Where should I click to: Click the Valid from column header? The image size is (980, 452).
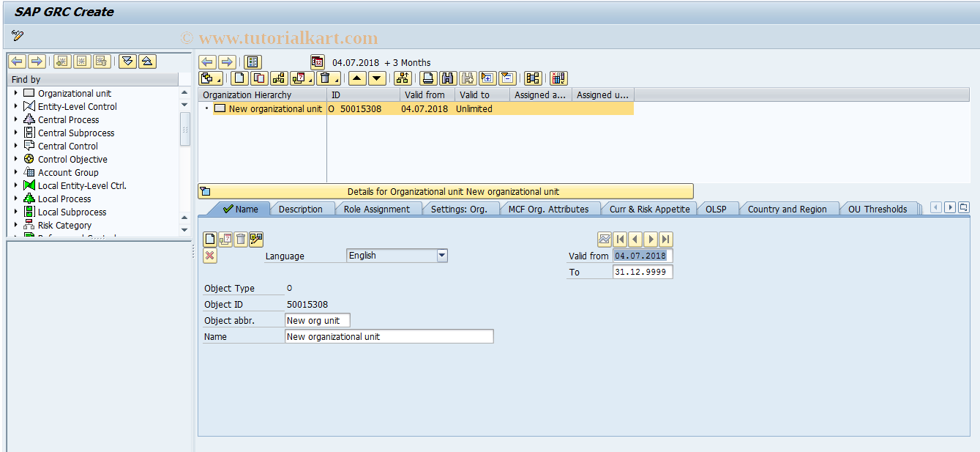point(427,95)
